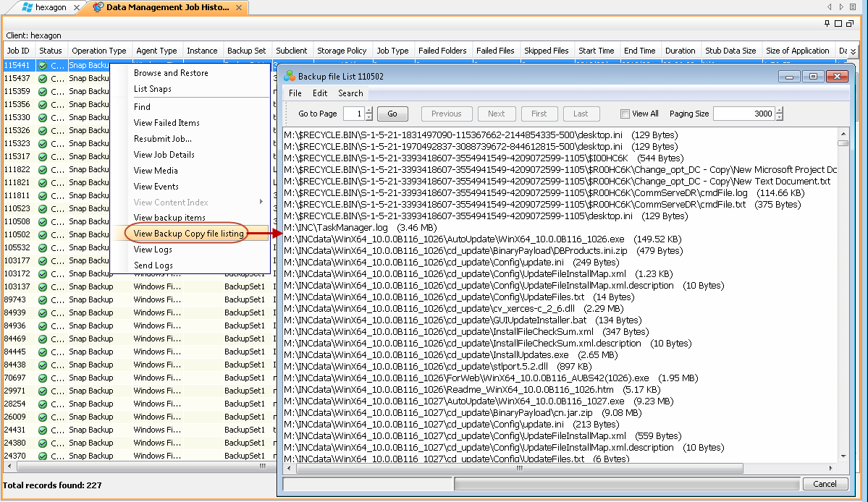
Task: Click the scroll-tabs-right arrow icon
Action: pyautogui.click(x=840, y=7)
